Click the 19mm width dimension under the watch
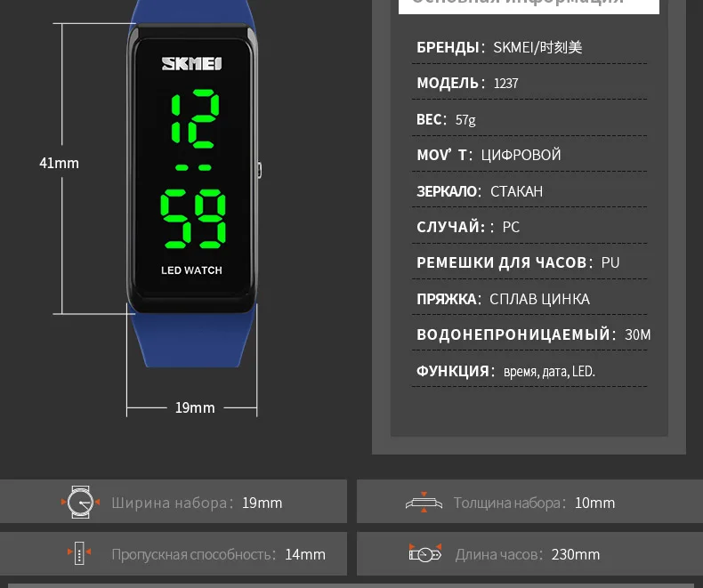 tap(195, 407)
